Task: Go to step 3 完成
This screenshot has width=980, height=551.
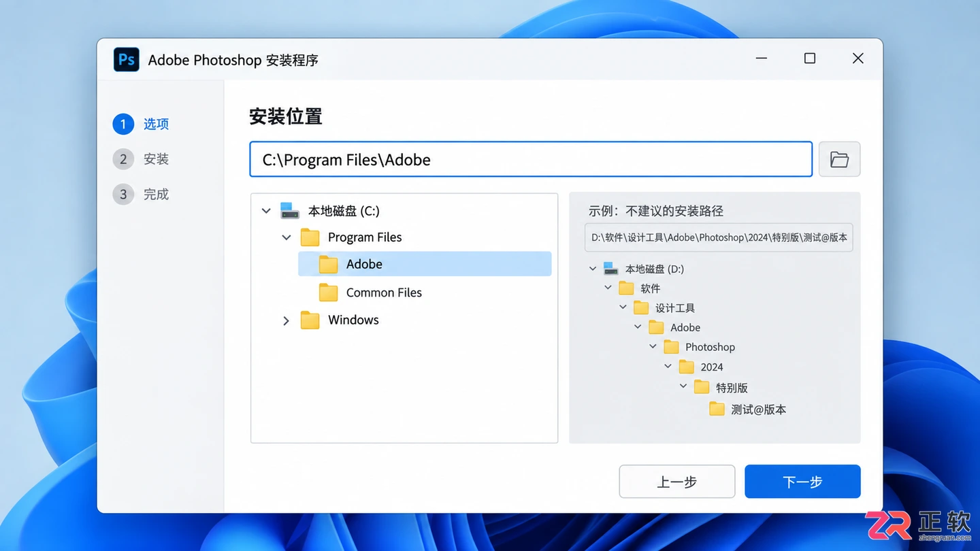Action: 141,195
